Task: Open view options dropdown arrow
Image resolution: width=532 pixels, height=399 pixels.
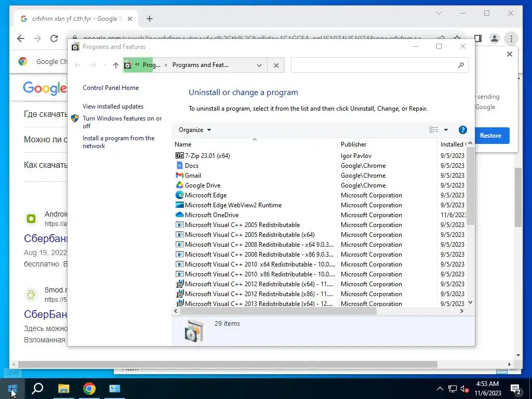Action: (x=446, y=130)
